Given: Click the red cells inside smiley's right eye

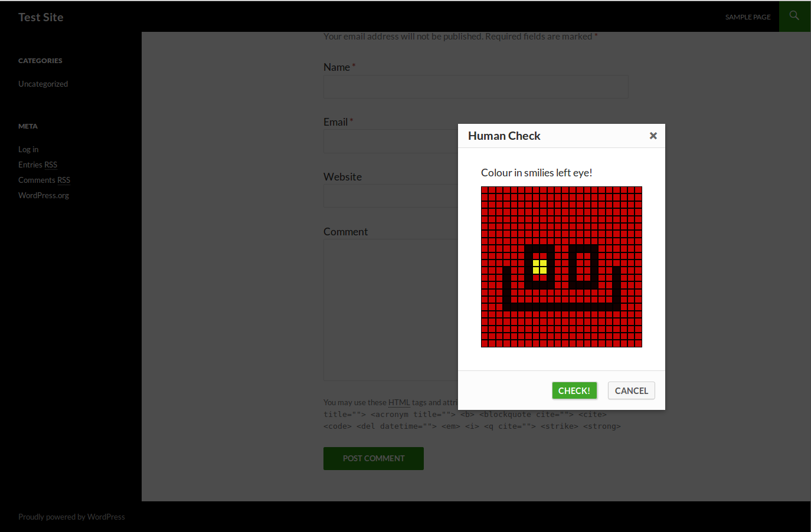Looking at the screenshot, I should click(584, 267).
